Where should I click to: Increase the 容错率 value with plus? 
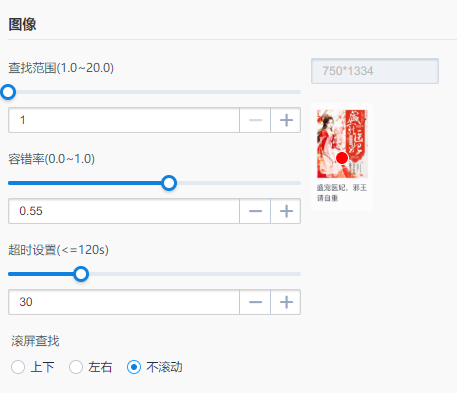click(286, 211)
